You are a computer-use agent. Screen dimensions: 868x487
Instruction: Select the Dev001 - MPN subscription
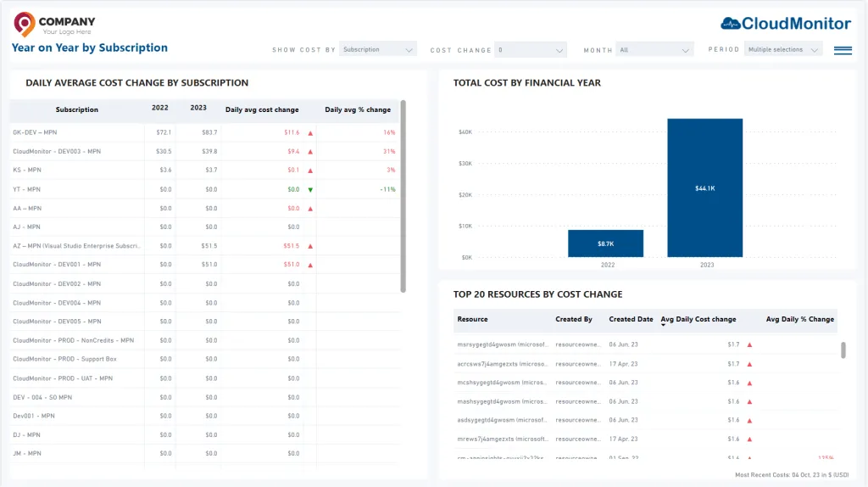204,416
